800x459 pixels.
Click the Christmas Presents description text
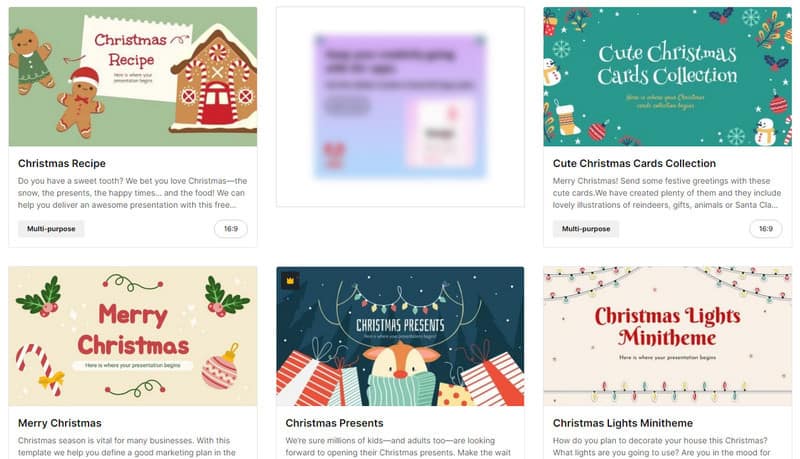[x=398, y=447]
